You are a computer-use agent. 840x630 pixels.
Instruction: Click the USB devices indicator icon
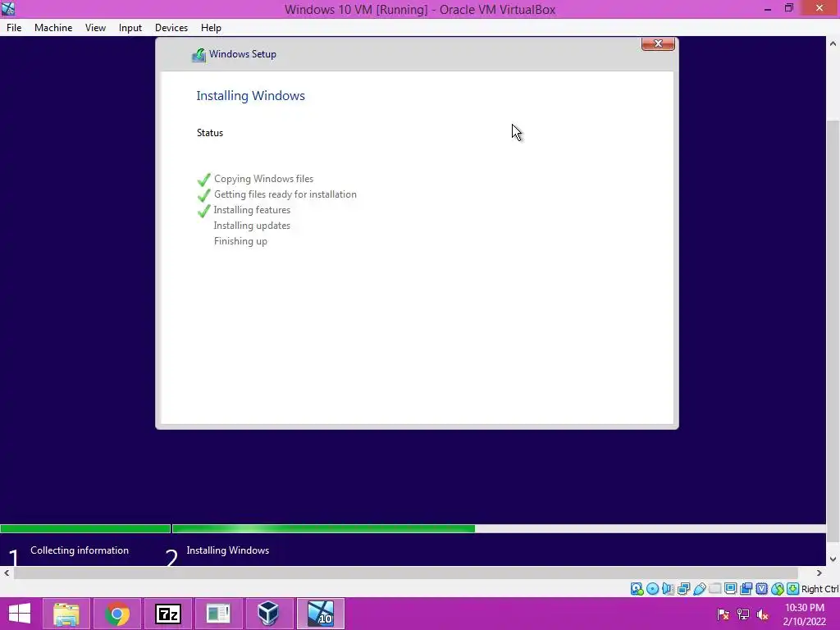(699, 589)
